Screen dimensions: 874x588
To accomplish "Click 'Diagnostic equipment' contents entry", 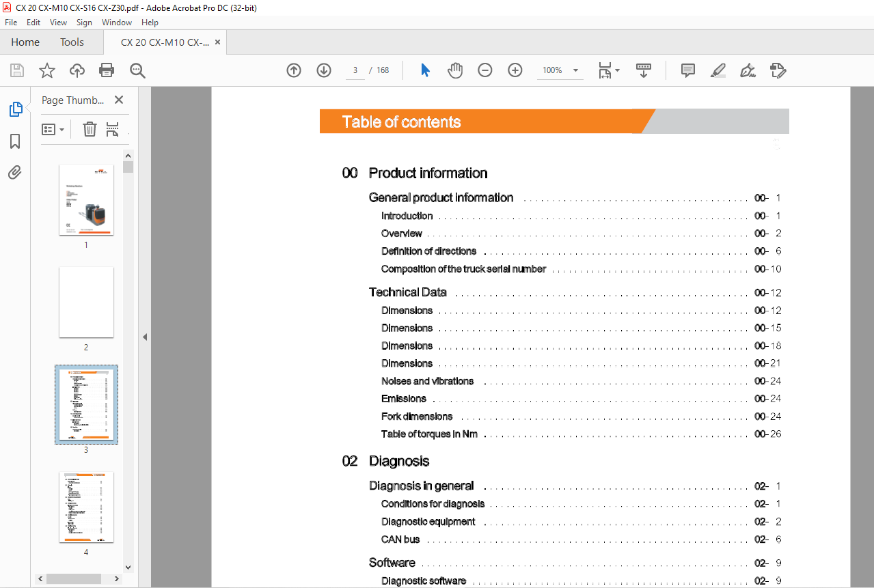I will [428, 522].
